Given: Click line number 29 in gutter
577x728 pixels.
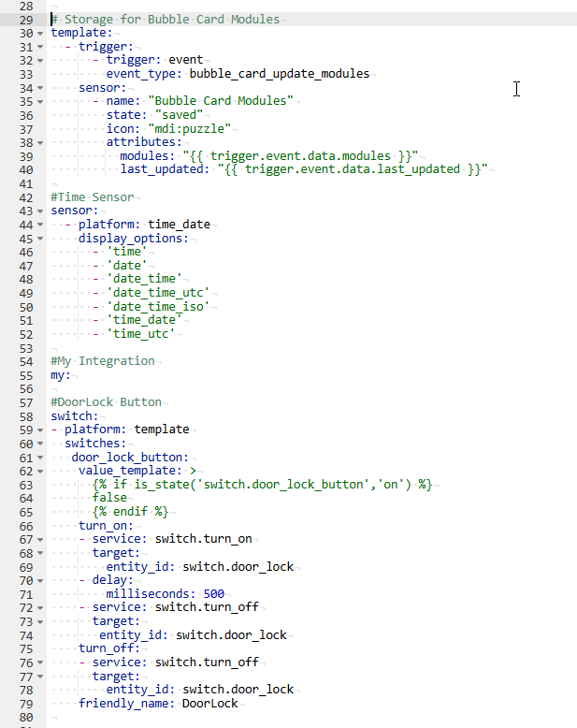Looking at the screenshot, I should 26,20.
